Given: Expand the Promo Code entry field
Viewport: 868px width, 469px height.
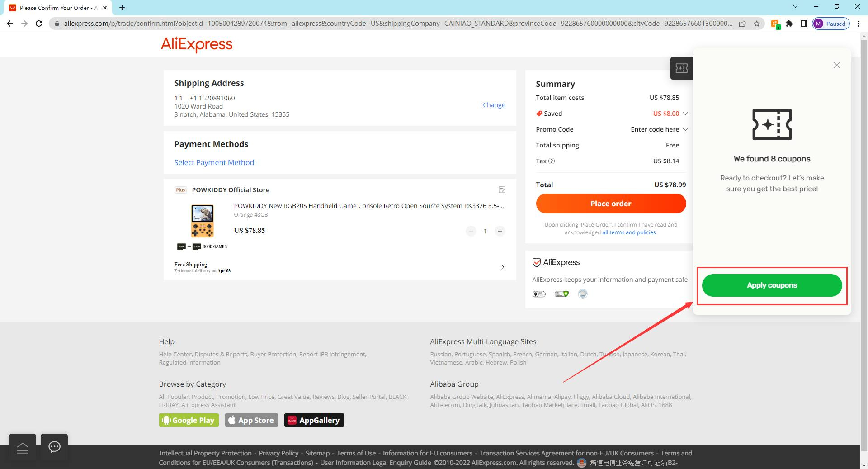Looking at the screenshot, I should coord(685,129).
